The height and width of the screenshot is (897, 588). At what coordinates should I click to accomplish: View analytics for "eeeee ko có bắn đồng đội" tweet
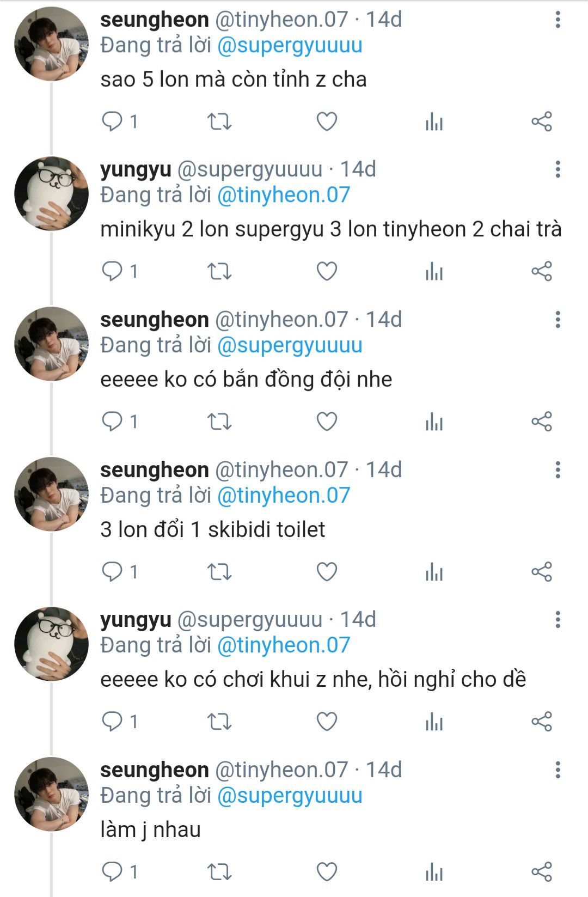[x=434, y=422]
